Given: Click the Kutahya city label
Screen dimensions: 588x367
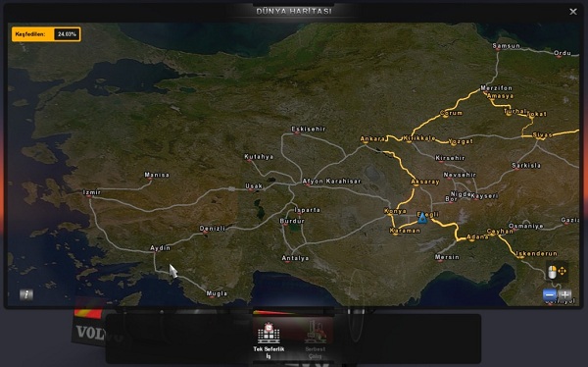Looking at the screenshot, I should (x=259, y=157).
